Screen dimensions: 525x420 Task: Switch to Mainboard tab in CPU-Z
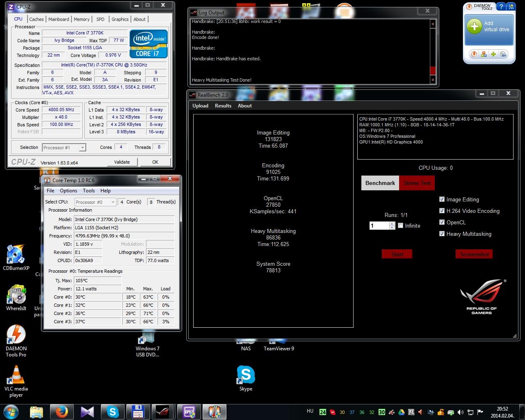click(59, 19)
